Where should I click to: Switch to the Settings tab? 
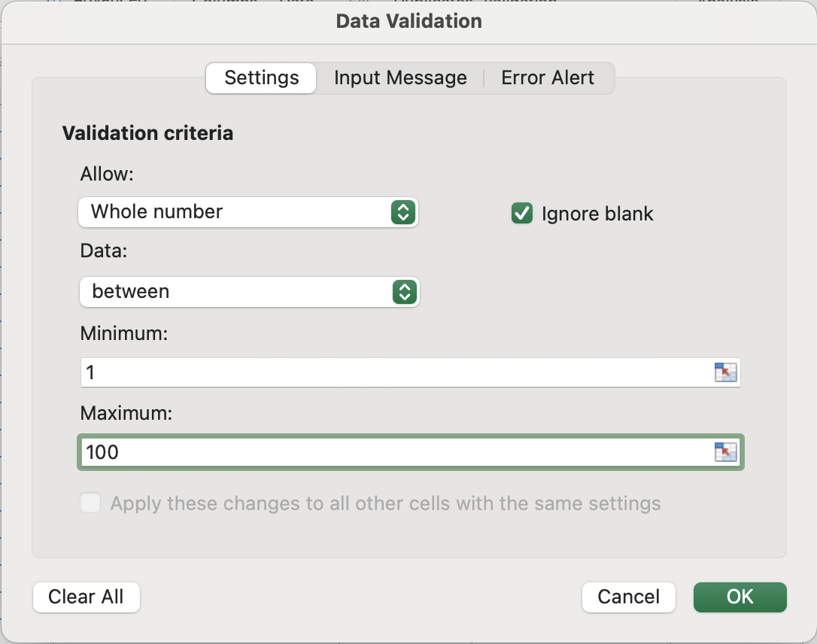pos(261,78)
